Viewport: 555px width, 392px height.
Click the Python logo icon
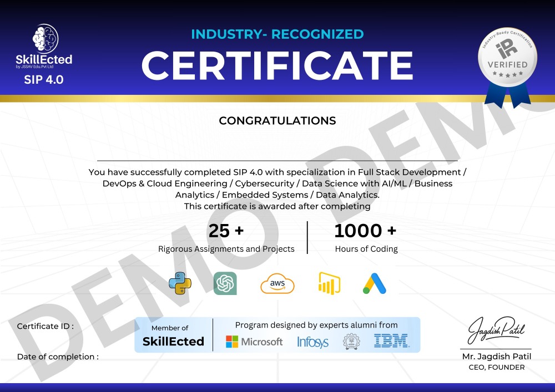[180, 283]
